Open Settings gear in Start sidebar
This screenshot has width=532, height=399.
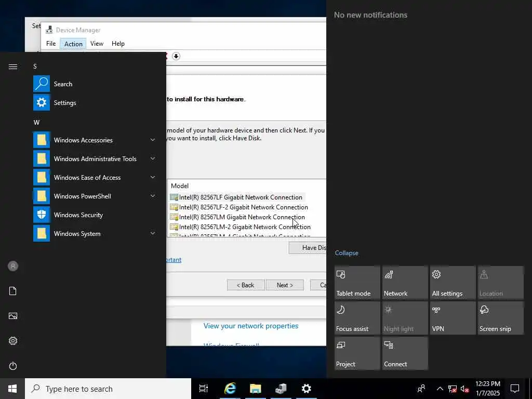13,341
